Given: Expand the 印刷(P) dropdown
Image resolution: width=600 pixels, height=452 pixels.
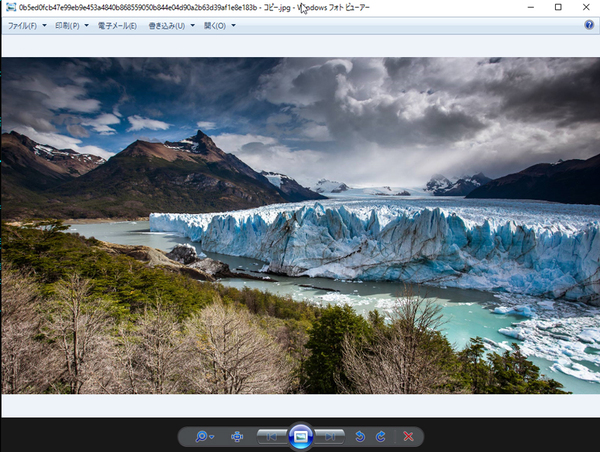Looking at the screenshot, I should pyautogui.click(x=72, y=25).
